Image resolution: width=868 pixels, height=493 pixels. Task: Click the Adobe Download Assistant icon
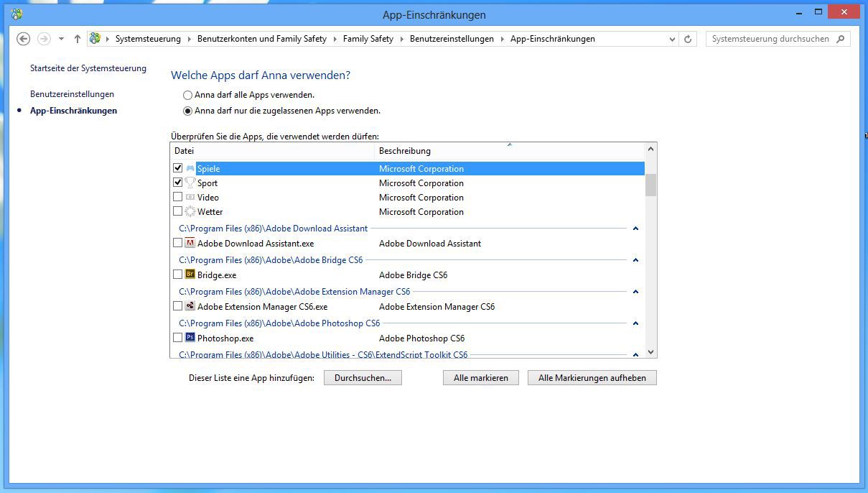[190, 243]
